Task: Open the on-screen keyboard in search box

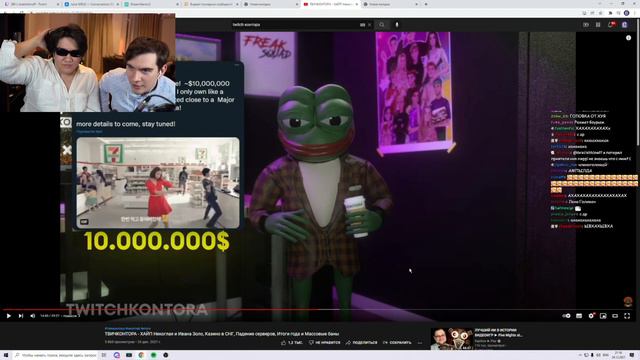Action: click(362, 24)
